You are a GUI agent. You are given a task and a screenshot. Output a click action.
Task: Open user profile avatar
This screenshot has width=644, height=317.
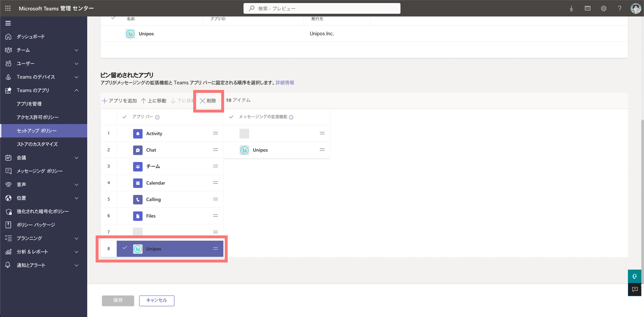pyautogui.click(x=636, y=8)
